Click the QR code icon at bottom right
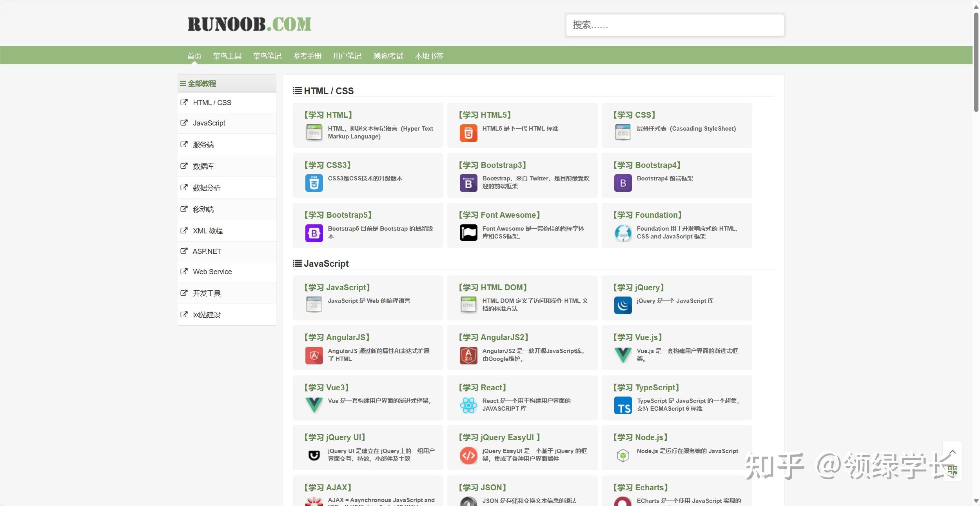This screenshot has width=980, height=506. 953,471
